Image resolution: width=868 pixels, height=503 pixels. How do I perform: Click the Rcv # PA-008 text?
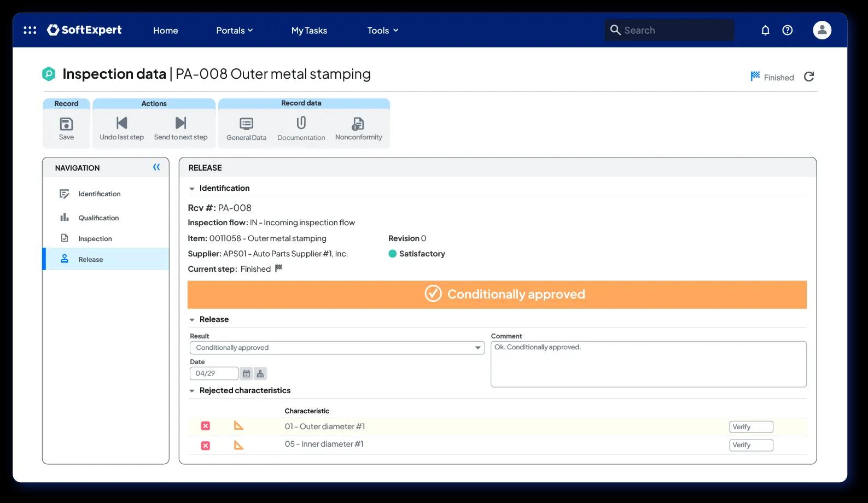[x=220, y=208]
